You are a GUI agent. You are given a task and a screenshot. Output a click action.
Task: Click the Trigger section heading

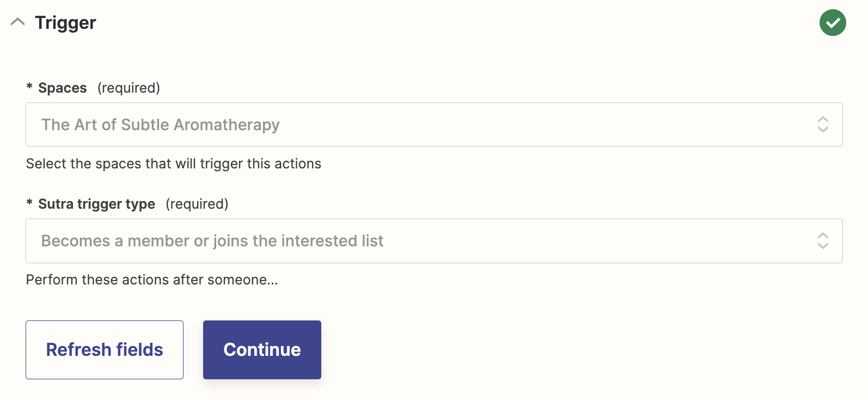65,23
